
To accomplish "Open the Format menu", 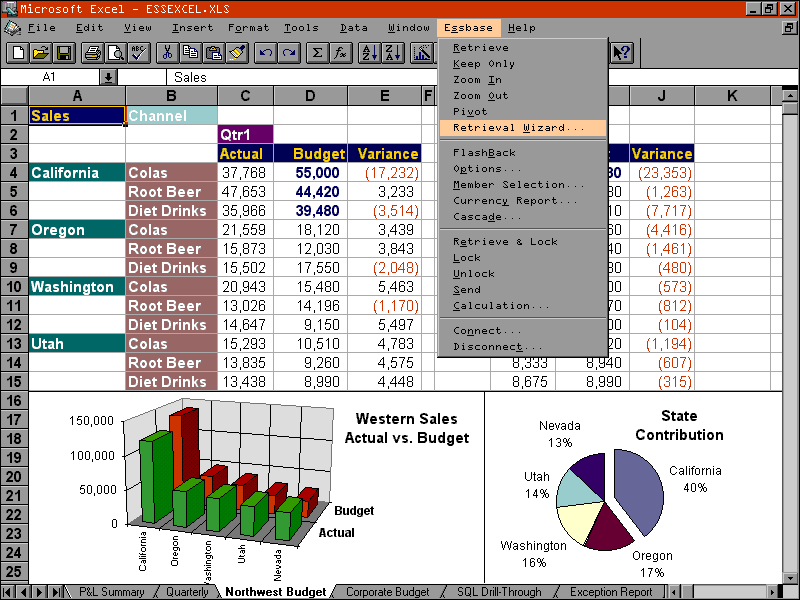I will [248, 28].
